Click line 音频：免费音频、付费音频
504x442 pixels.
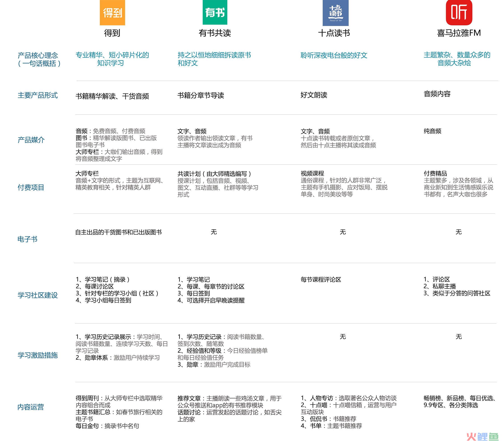coord(110,131)
